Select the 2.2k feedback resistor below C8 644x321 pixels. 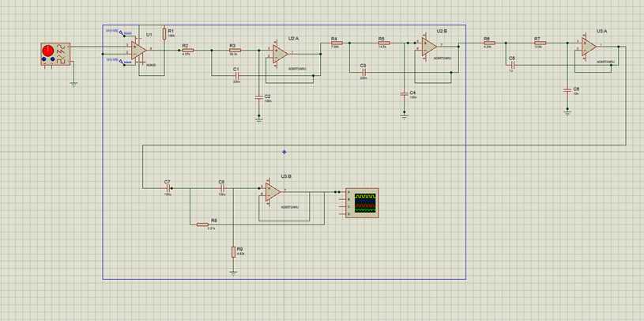(202, 225)
